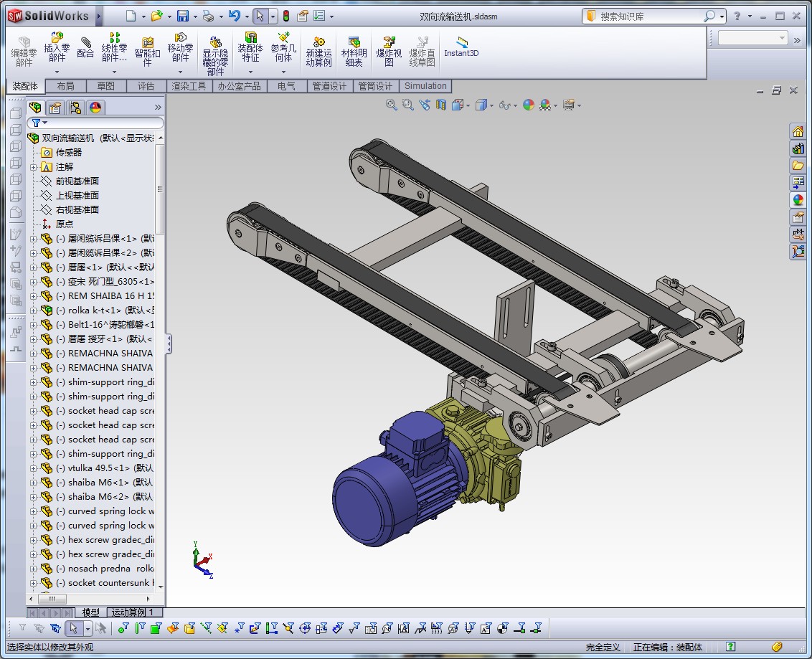The height and width of the screenshot is (659, 812).
Task: Open Reference Geometry (参考几何体) tool
Action: 283,48
